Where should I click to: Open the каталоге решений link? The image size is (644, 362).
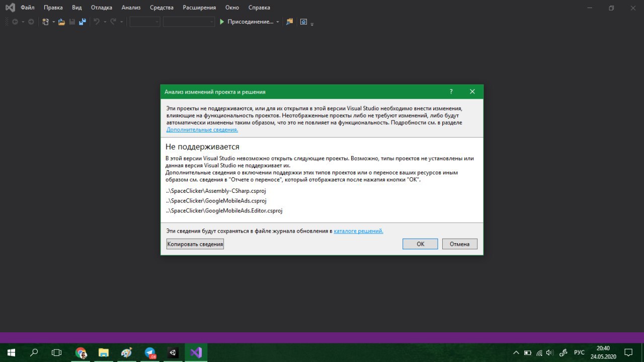(x=358, y=231)
